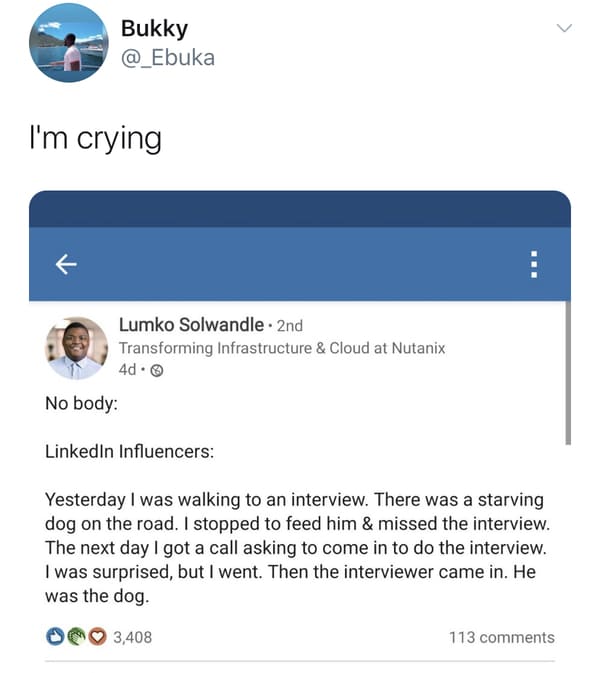Tap the back arrow in LinkedIn header
Image resolution: width=600 pixels, height=673 pixels.
(x=66, y=264)
